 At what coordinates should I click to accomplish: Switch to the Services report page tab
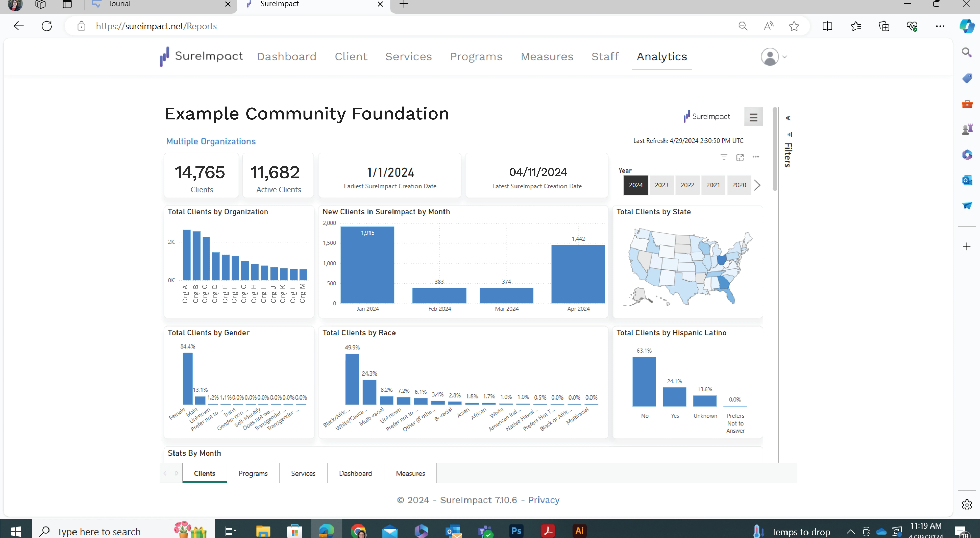[303, 473]
